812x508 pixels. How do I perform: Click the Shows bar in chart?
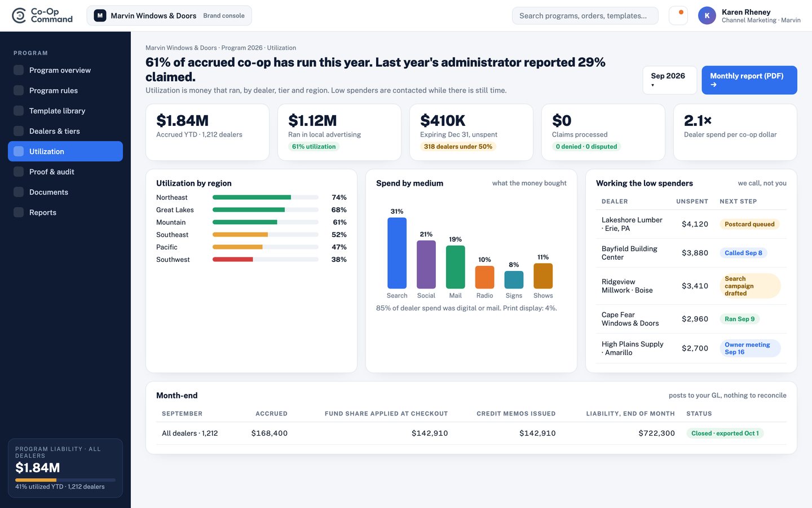(x=543, y=276)
